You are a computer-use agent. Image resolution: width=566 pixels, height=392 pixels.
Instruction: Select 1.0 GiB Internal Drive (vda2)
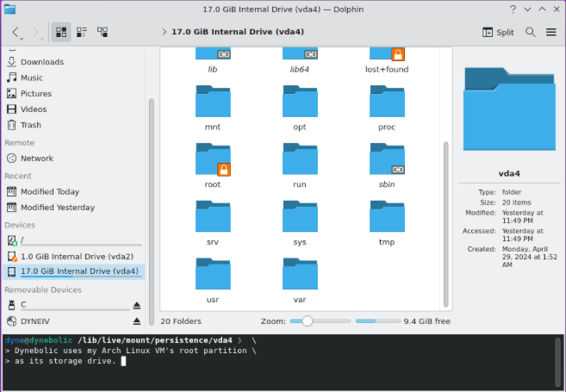pyautogui.click(x=74, y=256)
